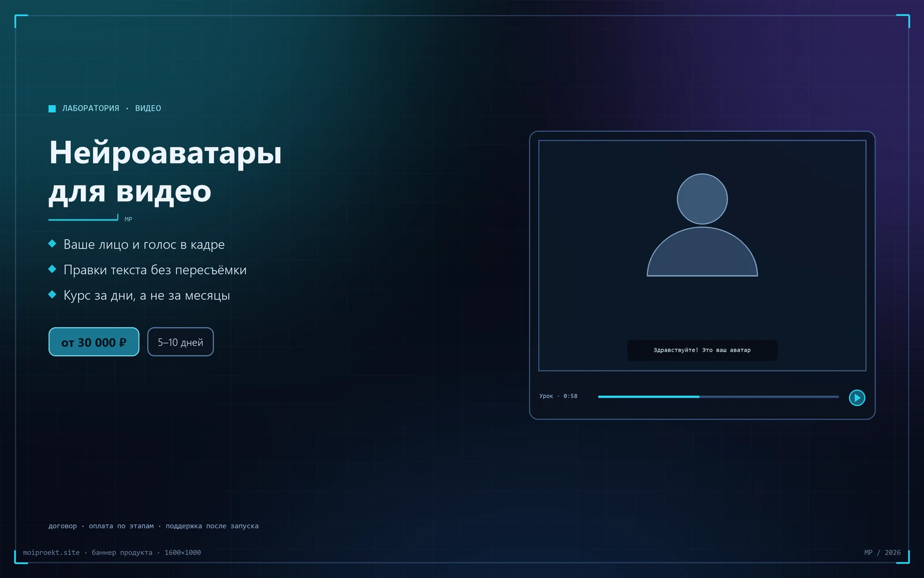Viewport: 924px width, 578px height.
Task: Click the "баннер продукта" footer text
Action: coord(122,553)
